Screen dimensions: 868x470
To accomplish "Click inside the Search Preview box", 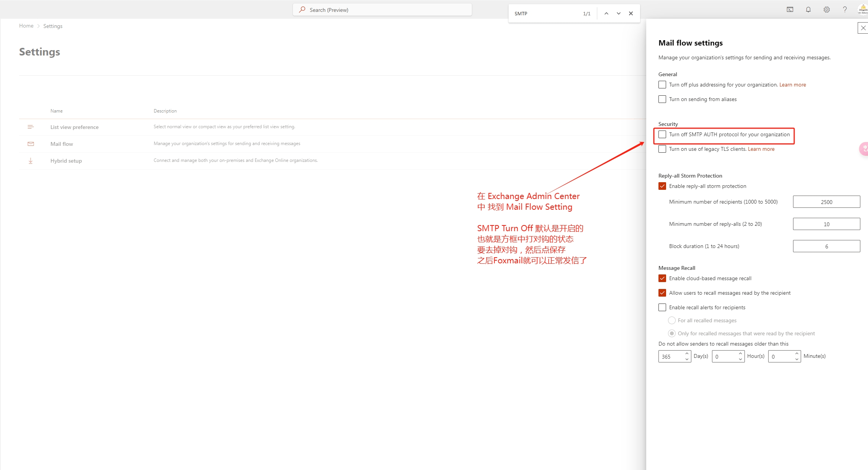I will point(382,10).
